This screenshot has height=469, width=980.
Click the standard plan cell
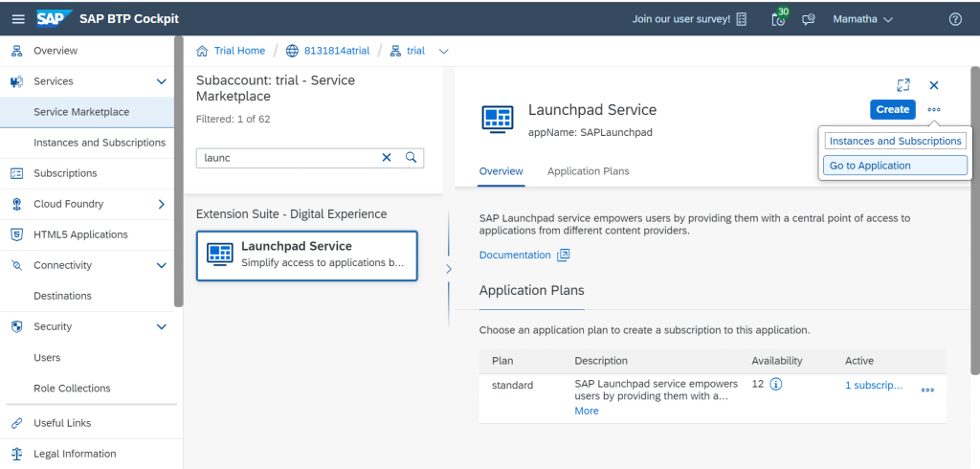pyautogui.click(x=513, y=385)
